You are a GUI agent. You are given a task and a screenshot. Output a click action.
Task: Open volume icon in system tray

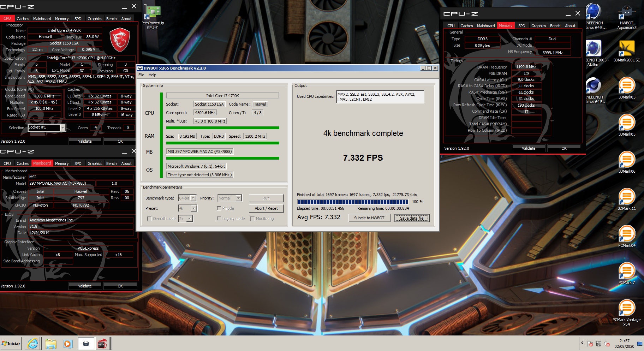click(x=607, y=344)
